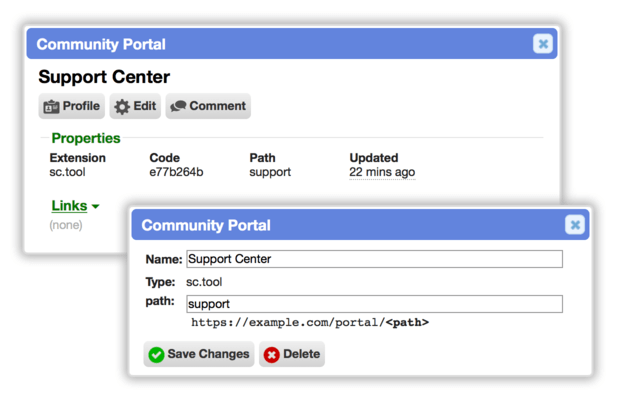Expand the Links dropdown arrow
This screenshot has height=404, width=625.
(95, 206)
